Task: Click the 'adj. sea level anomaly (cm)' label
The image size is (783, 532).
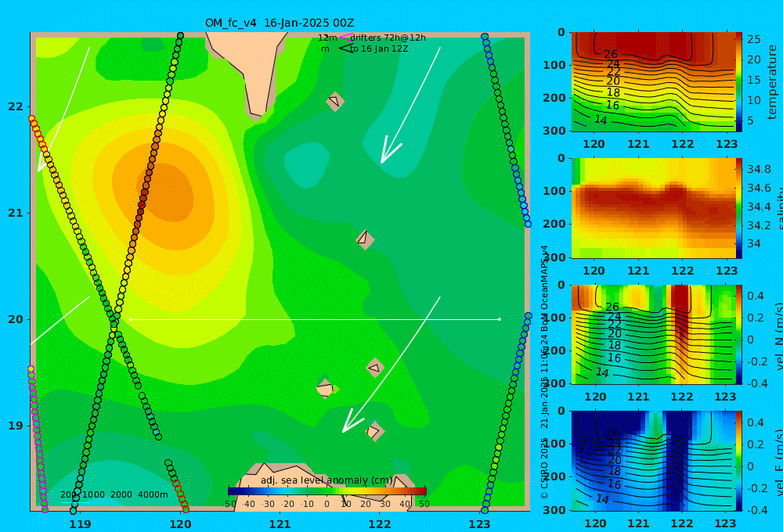Action: pyautogui.click(x=327, y=480)
